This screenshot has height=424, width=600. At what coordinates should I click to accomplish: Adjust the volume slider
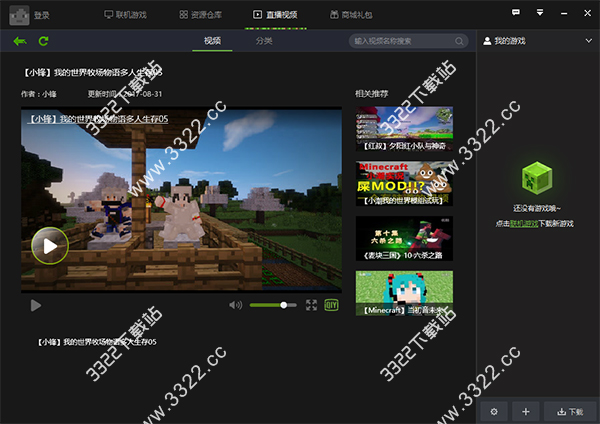pos(273,305)
